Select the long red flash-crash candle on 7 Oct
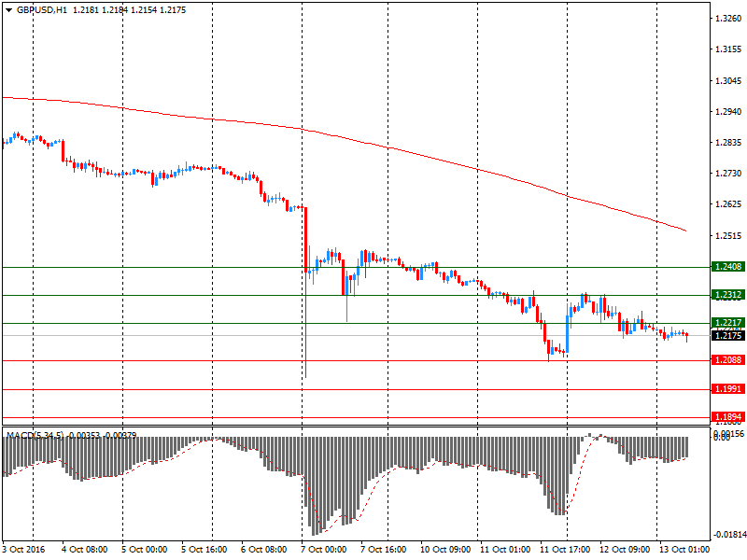747x560 pixels. tap(305, 292)
